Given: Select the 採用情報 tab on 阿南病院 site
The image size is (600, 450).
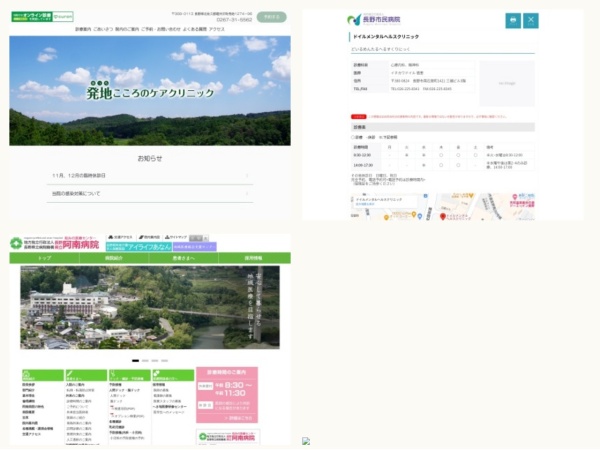Looking at the screenshot, I should [x=254, y=258].
